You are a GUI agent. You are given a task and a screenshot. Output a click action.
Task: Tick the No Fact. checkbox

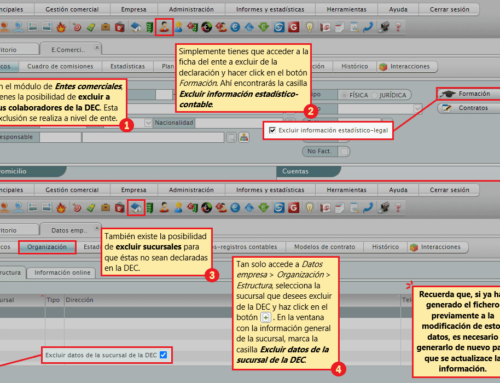(x=344, y=151)
